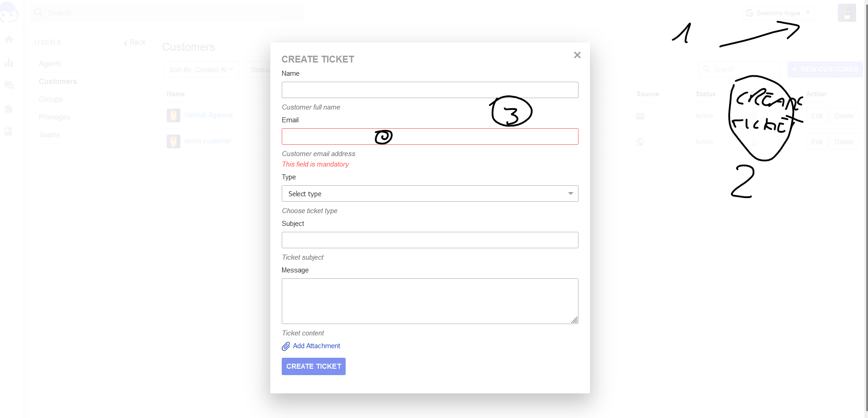The image size is (868, 418).
Task: Select Agents in the Users menu
Action: tap(50, 63)
